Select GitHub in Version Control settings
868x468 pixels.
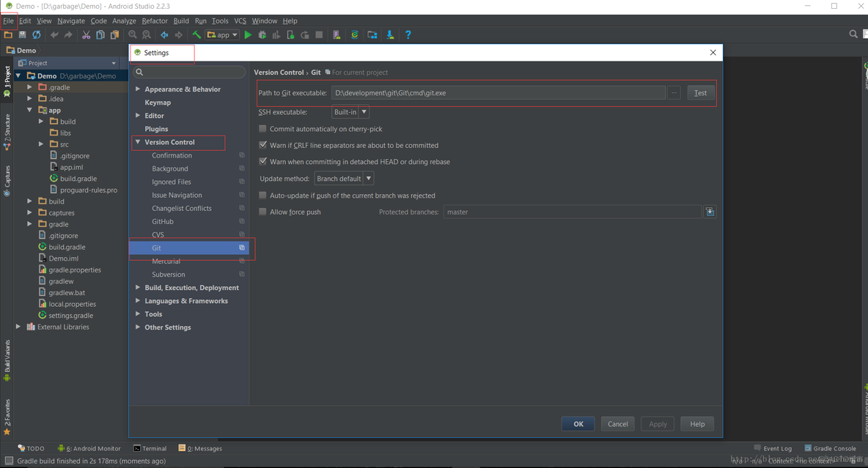pyautogui.click(x=163, y=221)
